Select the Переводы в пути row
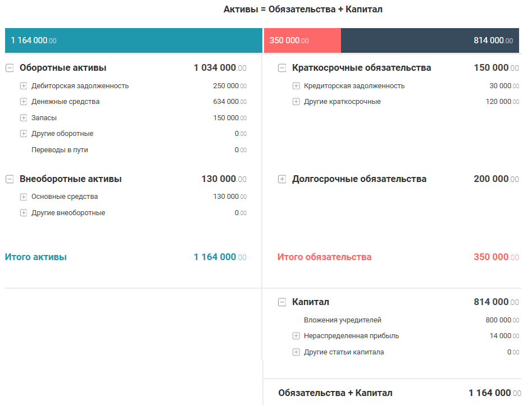The image size is (532, 405). [60, 150]
